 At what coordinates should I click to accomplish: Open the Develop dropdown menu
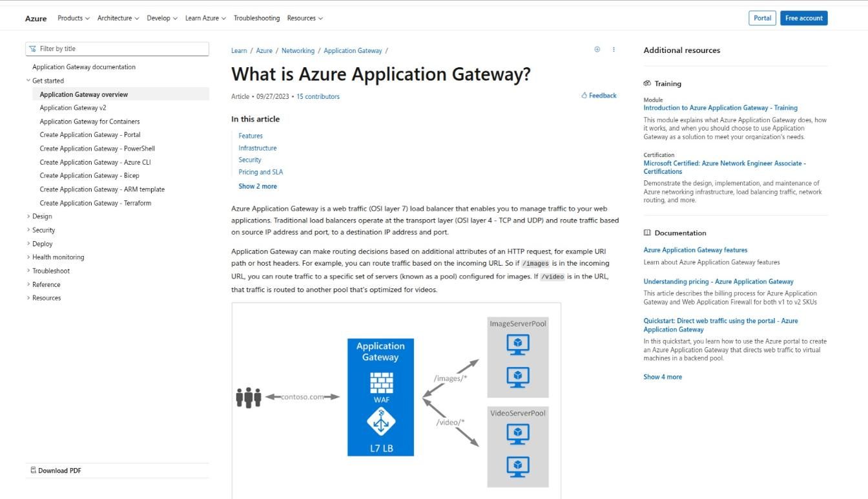pyautogui.click(x=162, y=18)
